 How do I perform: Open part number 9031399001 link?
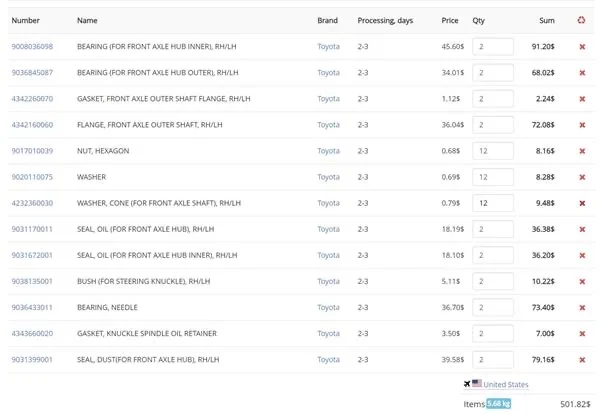pos(32,359)
